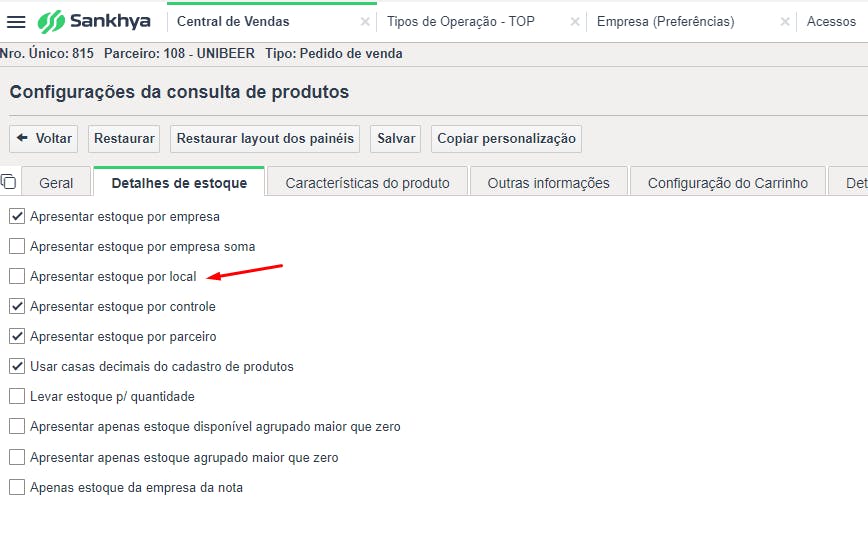Toggle Apresentar estoque por controle checkbox
Viewport: 868px width, 543px height.
coord(17,306)
